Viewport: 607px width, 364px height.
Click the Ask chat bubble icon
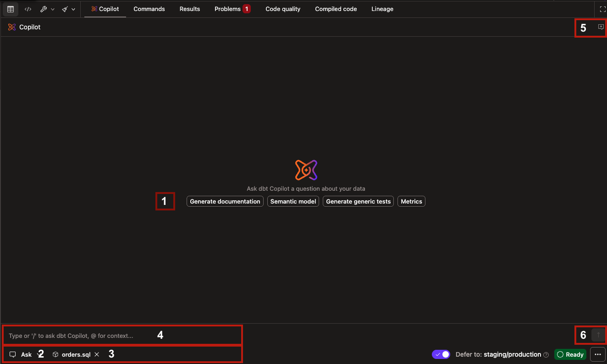[x=12, y=354]
